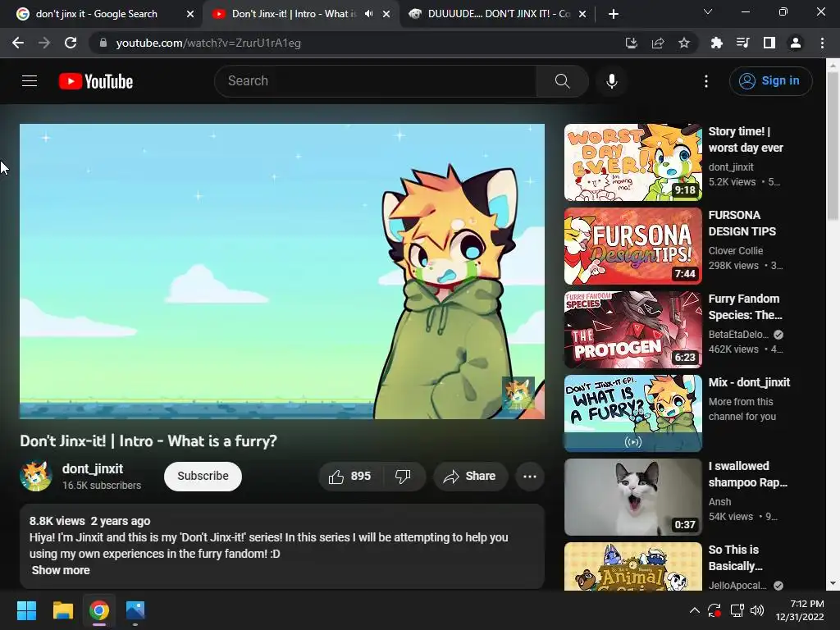This screenshot has width=840, height=630.
Task: Toggle Chrome side panel
Action: coord(769,43)
